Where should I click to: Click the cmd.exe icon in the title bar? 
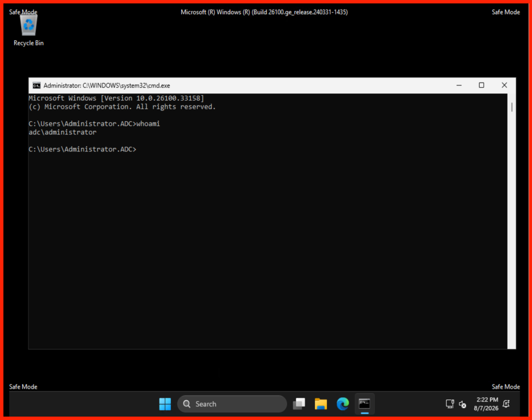tap(36, 85)
